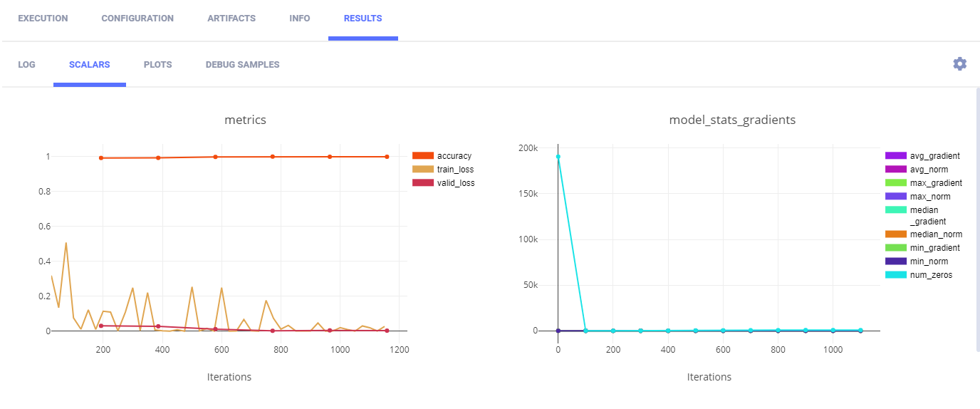The height and width of the screenshot is (409, 980).
Task: Switch to the Plots sub-tab
Action: click(157, 65)
